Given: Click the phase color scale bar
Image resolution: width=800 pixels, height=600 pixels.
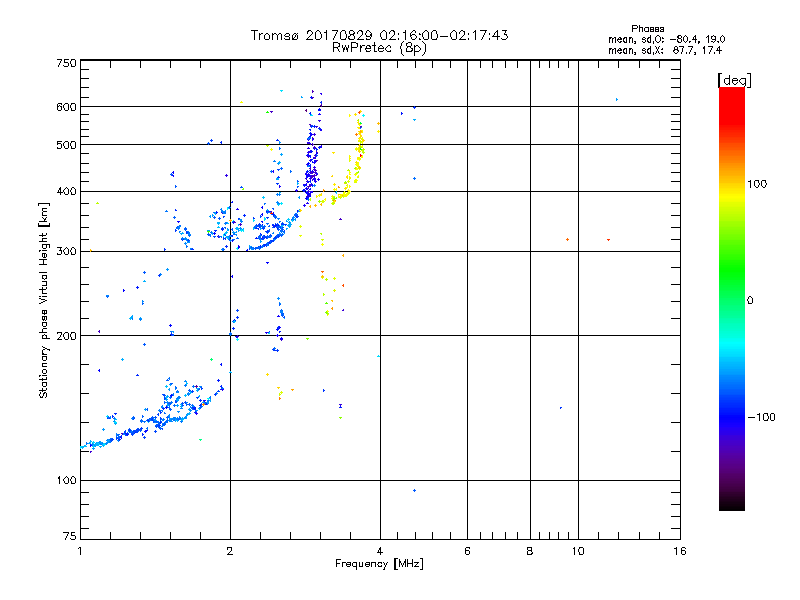Looking at the screenshot, I should 732,298.
